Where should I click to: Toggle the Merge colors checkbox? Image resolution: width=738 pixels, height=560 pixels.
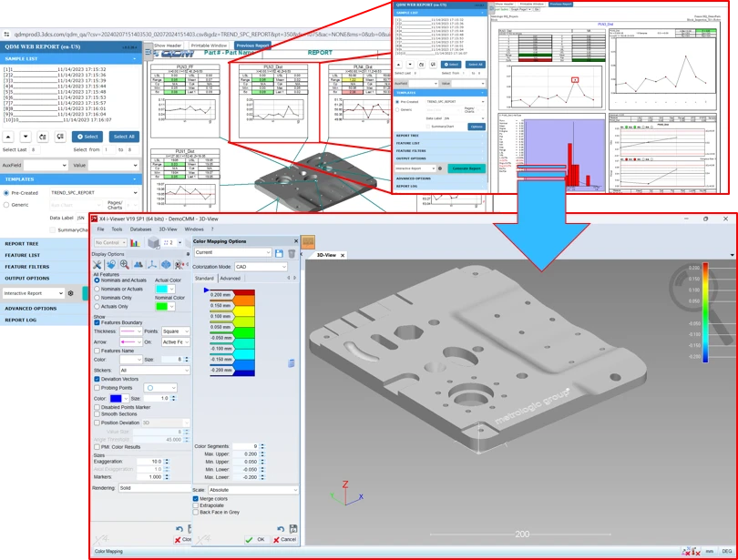tap(195, 498)
